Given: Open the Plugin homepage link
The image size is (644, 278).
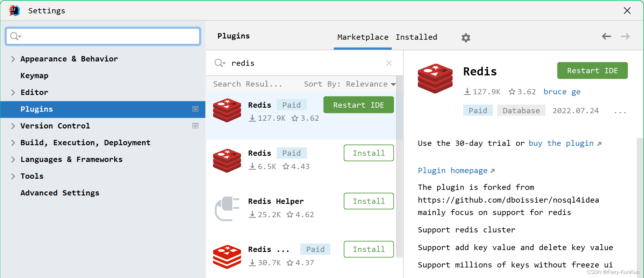Looking at the screenshot, I should pyautogui.click(x=456, y=171).
